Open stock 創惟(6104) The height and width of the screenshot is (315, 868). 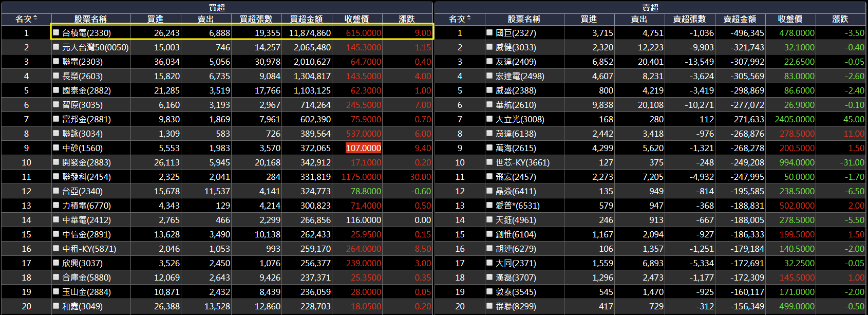pyautogui.click(x=516, y=234)
